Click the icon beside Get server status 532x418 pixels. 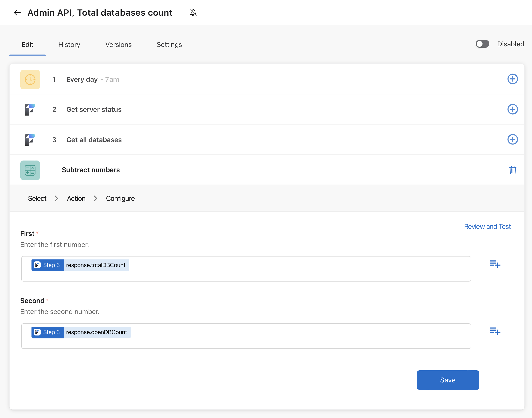[30, 110]
